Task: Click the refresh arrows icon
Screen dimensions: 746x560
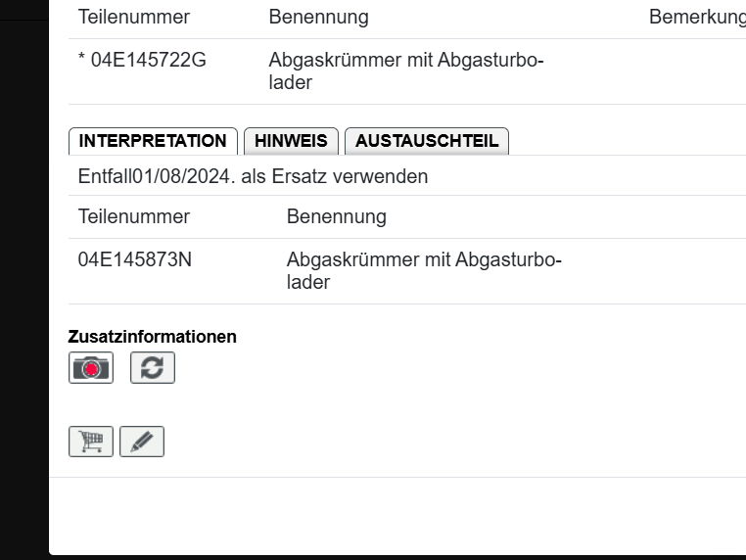Action: point(152,368)
